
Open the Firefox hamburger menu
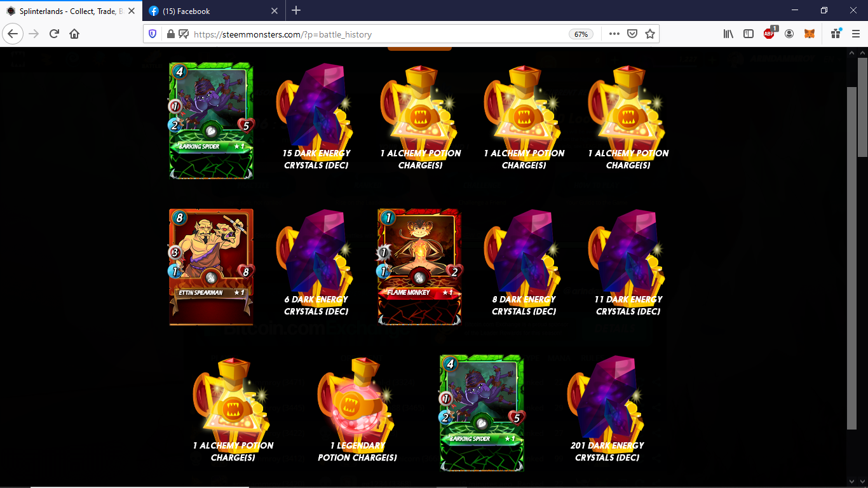coord(855,34)
